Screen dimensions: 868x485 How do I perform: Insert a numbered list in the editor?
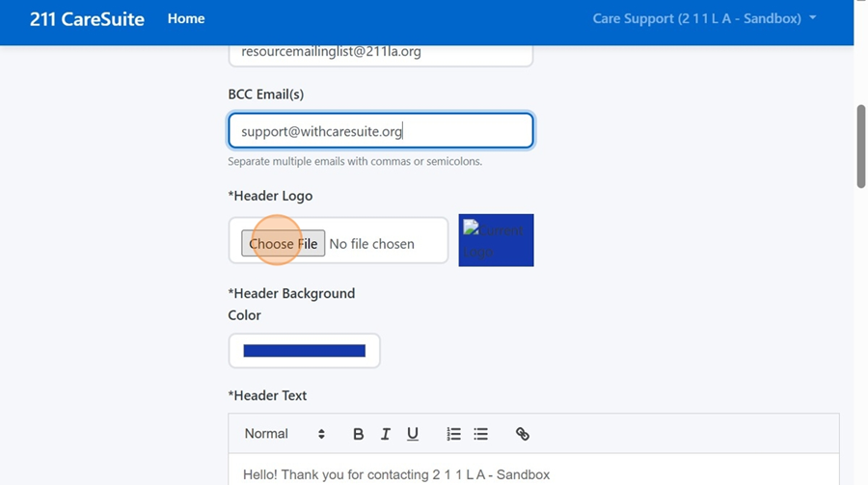pyautogui.click(x=453, y=434)
